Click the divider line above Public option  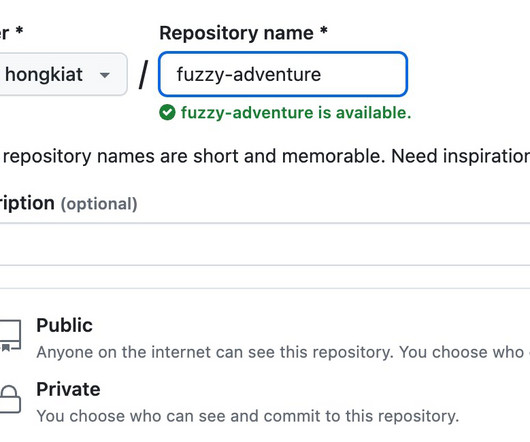pos(265,288)
